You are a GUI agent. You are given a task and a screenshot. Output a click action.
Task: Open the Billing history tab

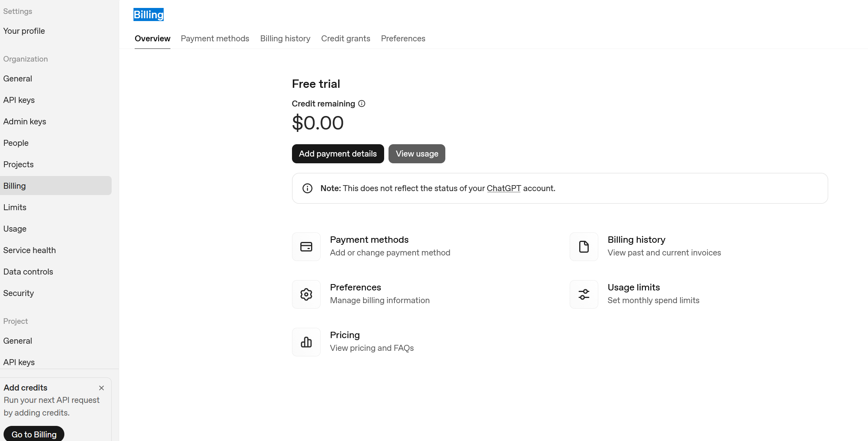(285, 39)
